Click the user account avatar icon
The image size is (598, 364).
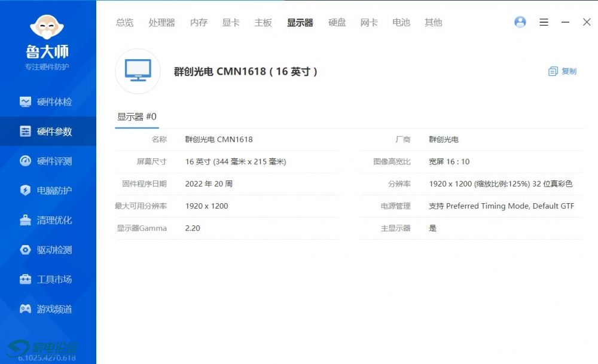520,22
